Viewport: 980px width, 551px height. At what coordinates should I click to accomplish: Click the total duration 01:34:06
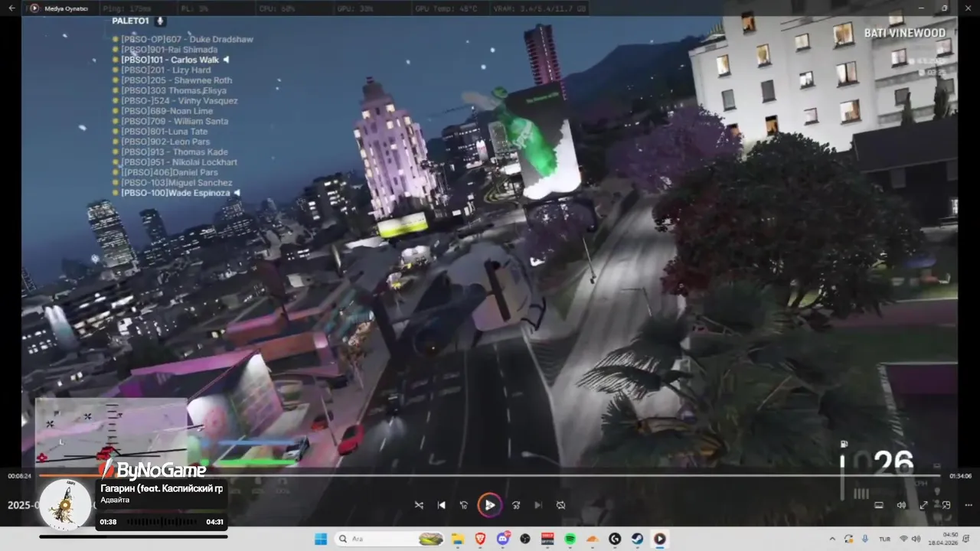pos(960,476)
